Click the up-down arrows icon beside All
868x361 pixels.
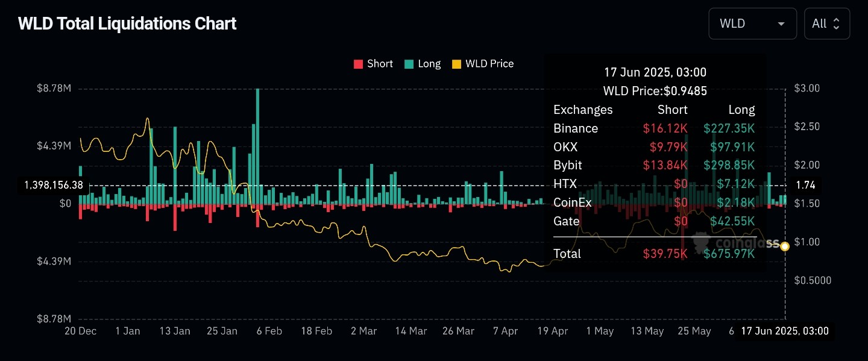(836, 24)
